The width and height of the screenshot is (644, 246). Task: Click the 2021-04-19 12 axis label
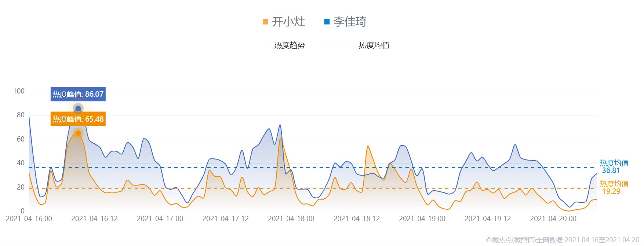coord(488,219)
